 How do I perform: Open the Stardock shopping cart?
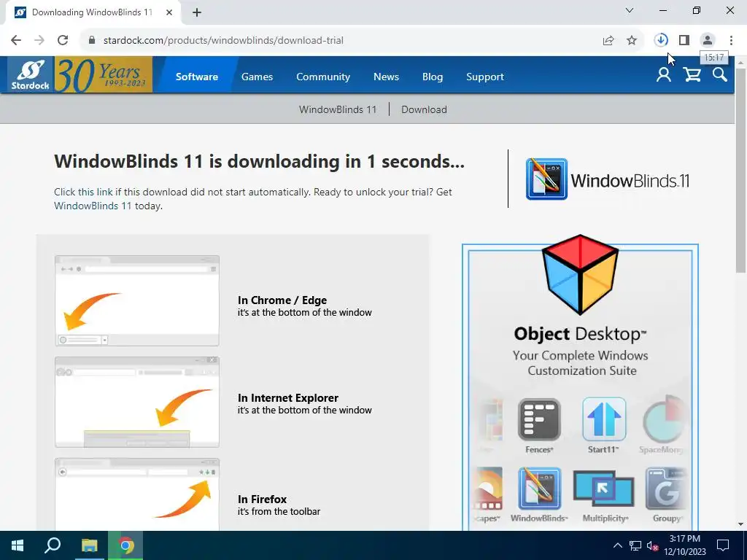point(692,75)
